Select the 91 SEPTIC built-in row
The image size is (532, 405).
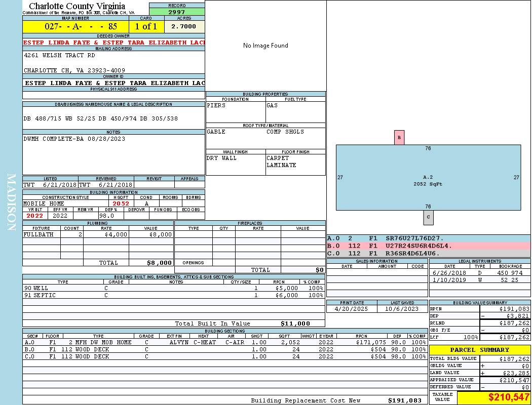[x=173, y=295]
